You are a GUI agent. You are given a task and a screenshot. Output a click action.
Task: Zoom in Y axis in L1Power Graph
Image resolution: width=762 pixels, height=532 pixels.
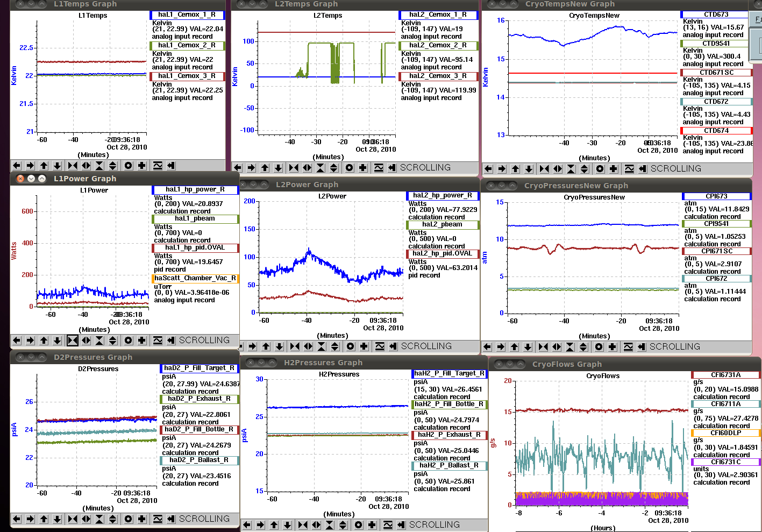click(x=99, y=341)
